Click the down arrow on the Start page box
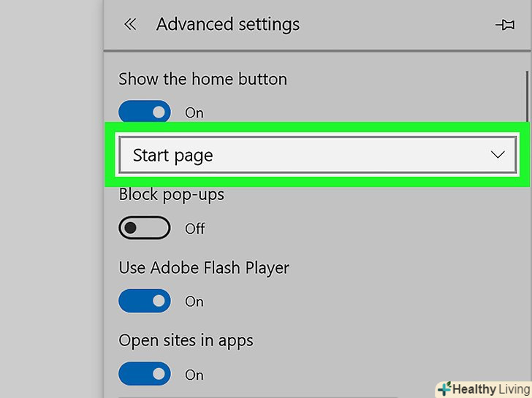Viewport: 532px width, 398px height. [x=498, y=155]
